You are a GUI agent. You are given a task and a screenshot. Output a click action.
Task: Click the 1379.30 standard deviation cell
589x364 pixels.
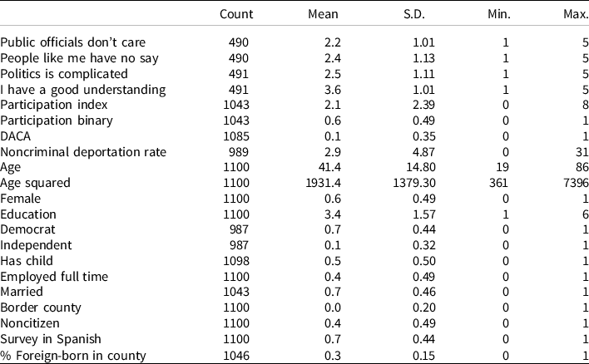pos(398,182)
